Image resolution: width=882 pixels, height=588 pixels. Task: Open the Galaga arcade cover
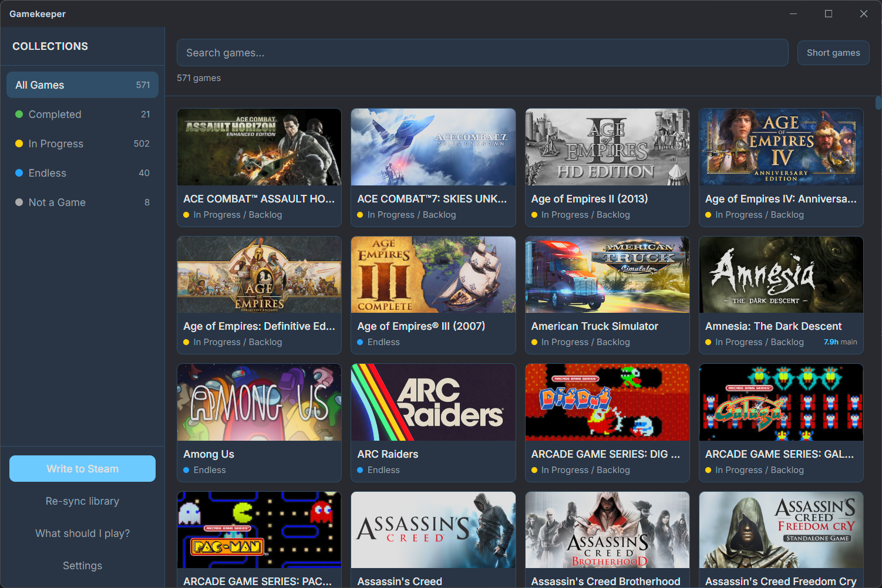(x=781, y=402)
